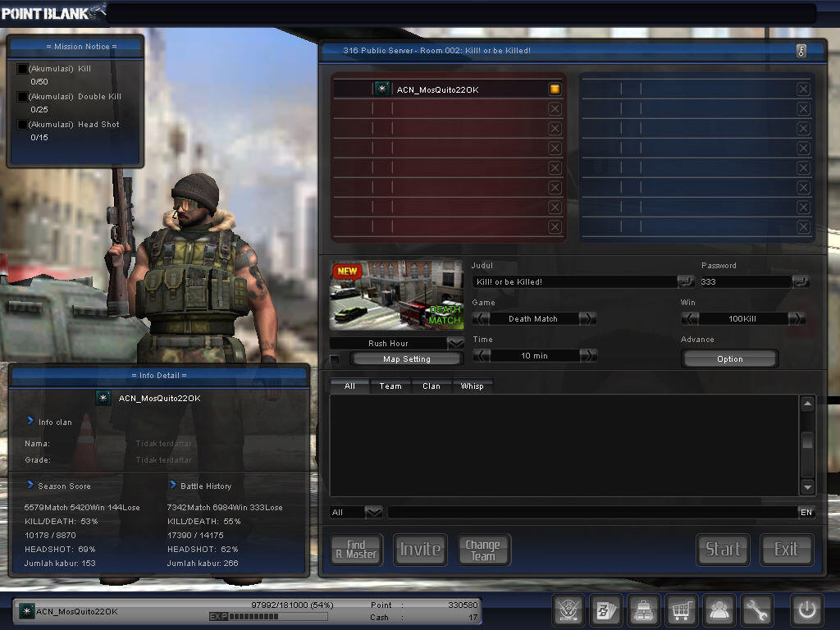Confirm the Judul title enter icon
The width and height of the screenshot is (840, 630).
686,281
